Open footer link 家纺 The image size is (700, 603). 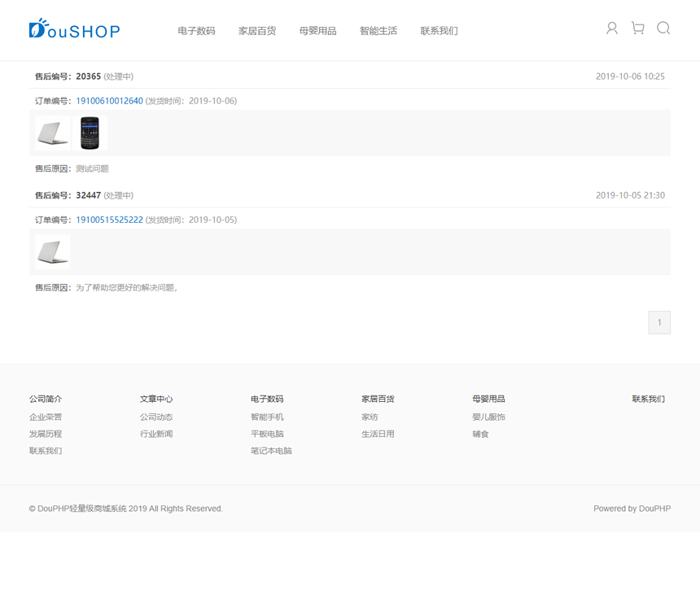point(370,417)
